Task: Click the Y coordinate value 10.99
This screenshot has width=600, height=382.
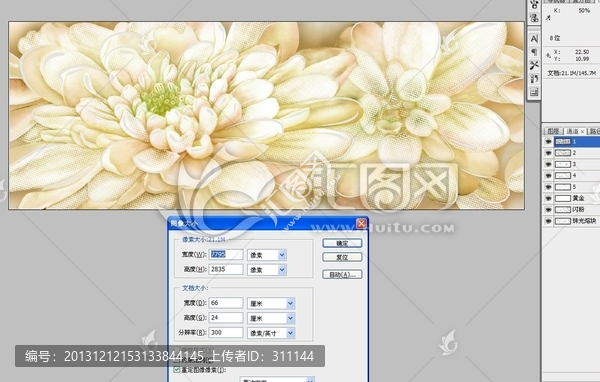Action: pos(582,59)
